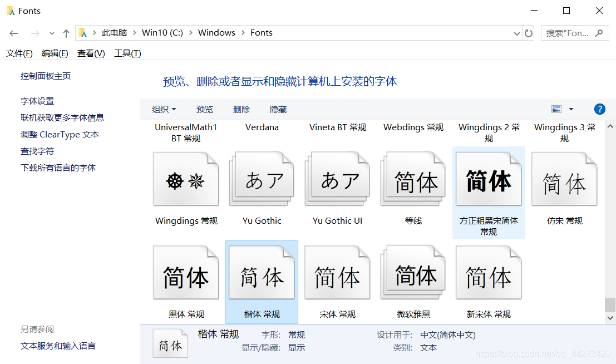Expand the chevron after Windows in path
This screenshot has width=616, height=364.
[x=243, y=33]
